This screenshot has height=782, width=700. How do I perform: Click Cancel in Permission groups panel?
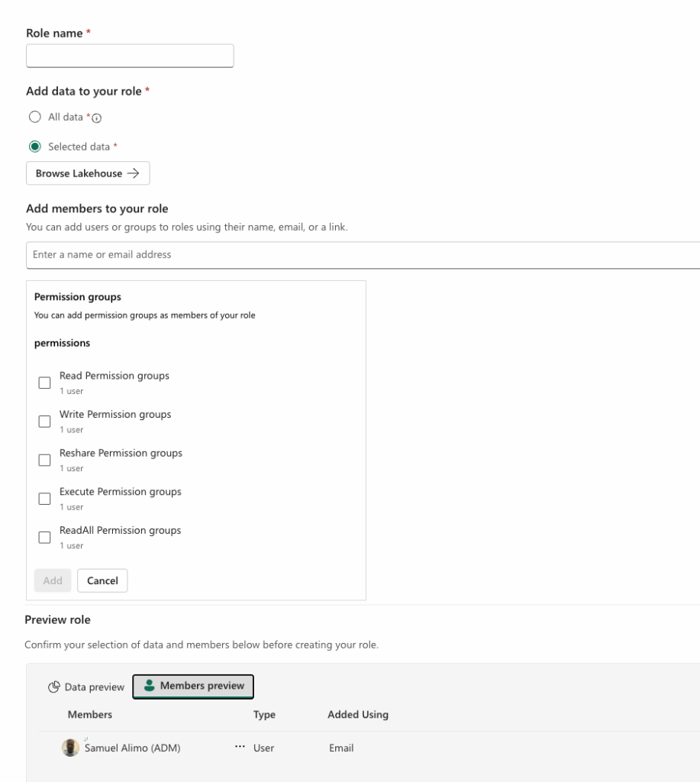point(102,580)
